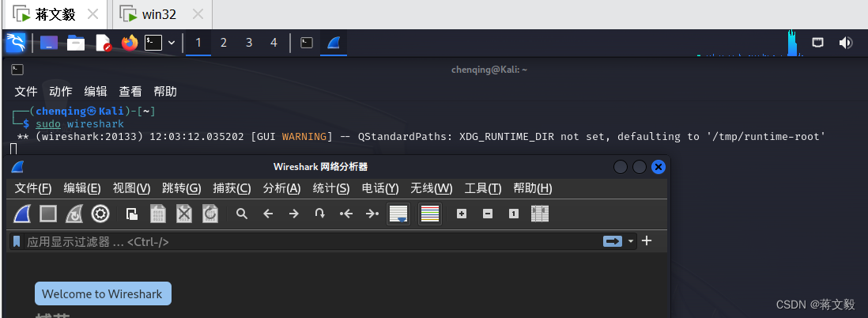Reload this capture file icon

point(210,214)
